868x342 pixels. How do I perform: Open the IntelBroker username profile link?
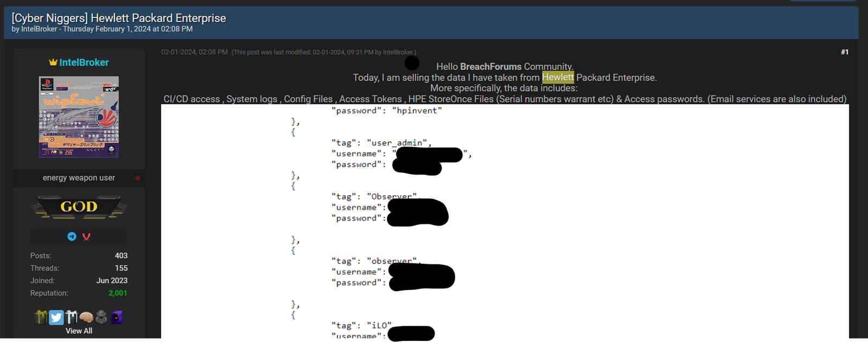pyautogui.click(x=84, y=62)
